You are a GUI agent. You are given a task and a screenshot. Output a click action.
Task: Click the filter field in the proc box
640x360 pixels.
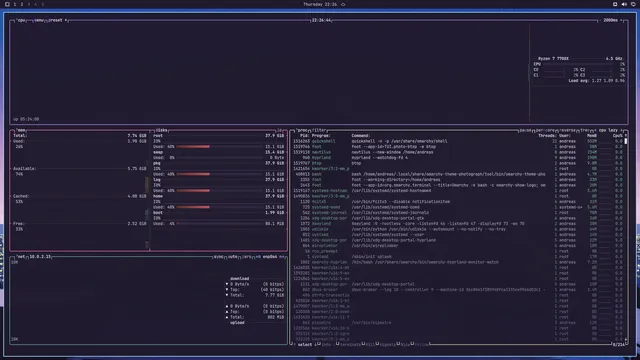coord(319,130)
